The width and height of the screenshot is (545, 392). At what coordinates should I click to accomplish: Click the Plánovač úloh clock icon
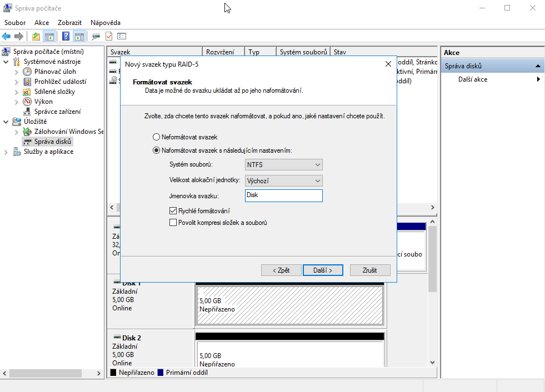coord(27,72)
